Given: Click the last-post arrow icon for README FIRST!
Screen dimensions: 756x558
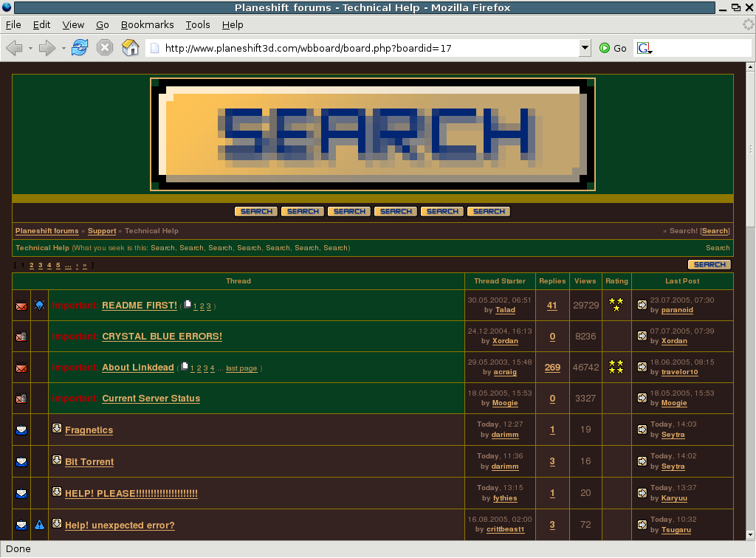Looking at the screenshot, I should tap(642, 305).
